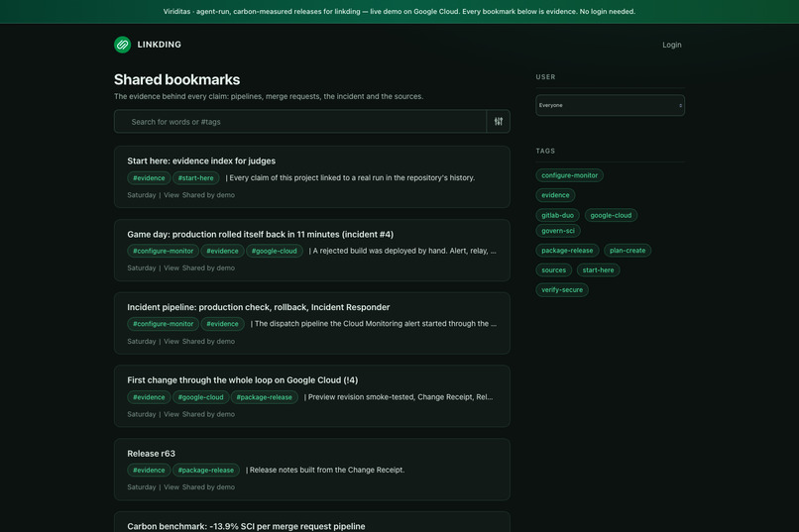
Task: Filter by configure-monitor tag in sidebar
Action: (569, 175)
